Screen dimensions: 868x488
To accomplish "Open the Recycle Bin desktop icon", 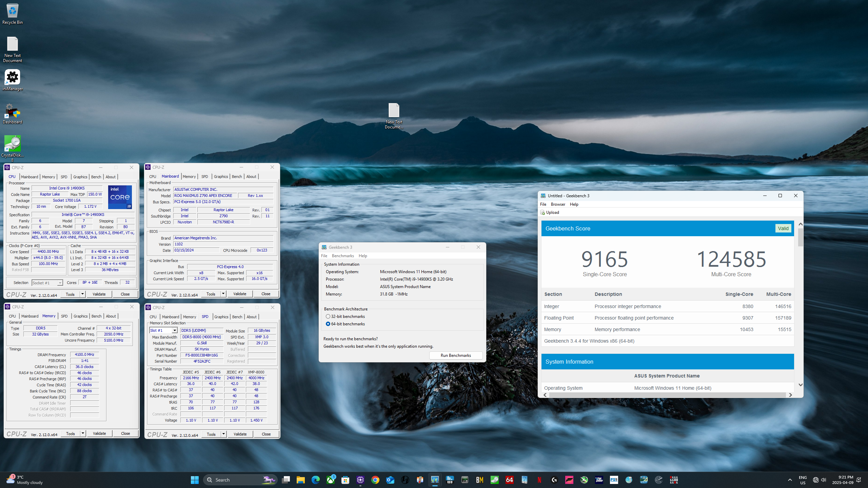I will 13,14.
